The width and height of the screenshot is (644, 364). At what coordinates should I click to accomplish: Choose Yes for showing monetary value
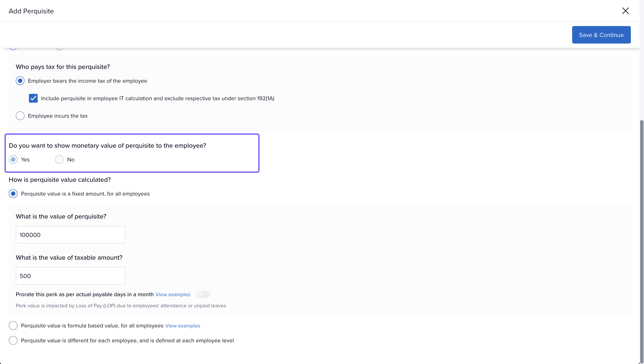13,159
